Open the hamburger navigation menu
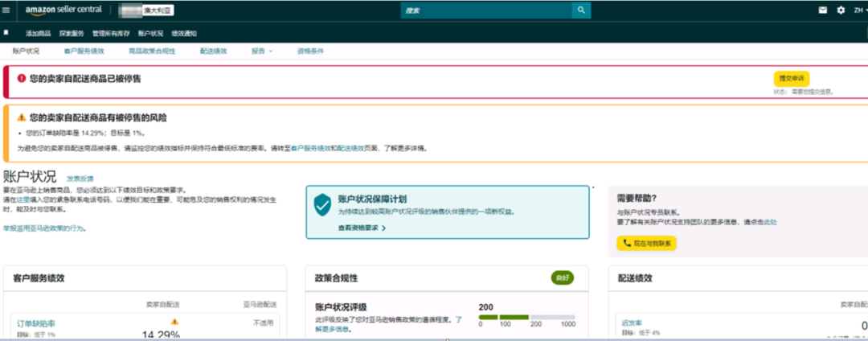 [x=6, y=10]
